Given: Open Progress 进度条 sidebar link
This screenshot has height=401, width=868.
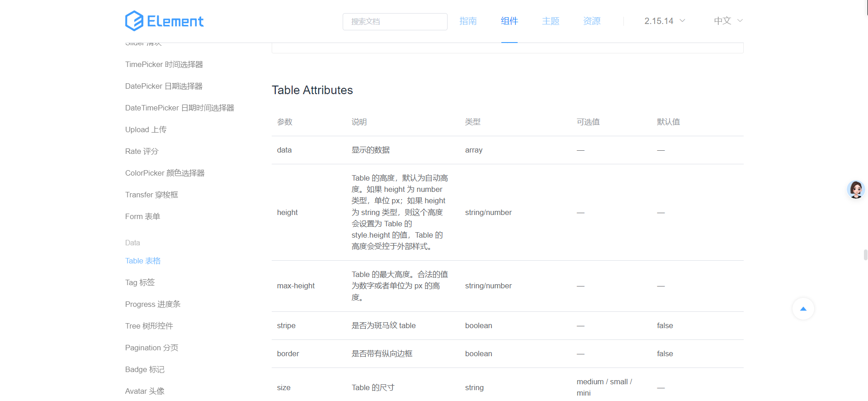Looking at the screenshot, I should click(152, 305).
